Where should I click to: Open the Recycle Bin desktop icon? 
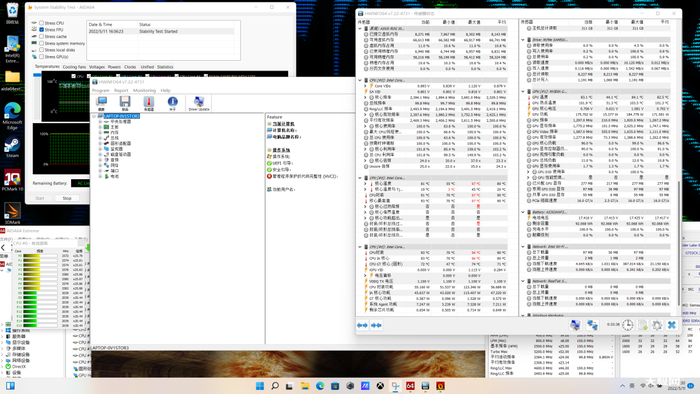(x=12, y=12)
